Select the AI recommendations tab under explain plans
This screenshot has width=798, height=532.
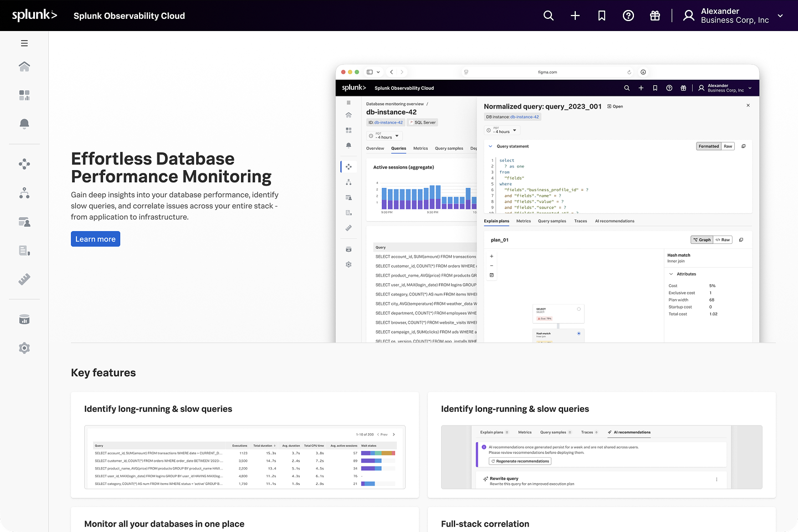pyautogui.click(x=615, y=221)
